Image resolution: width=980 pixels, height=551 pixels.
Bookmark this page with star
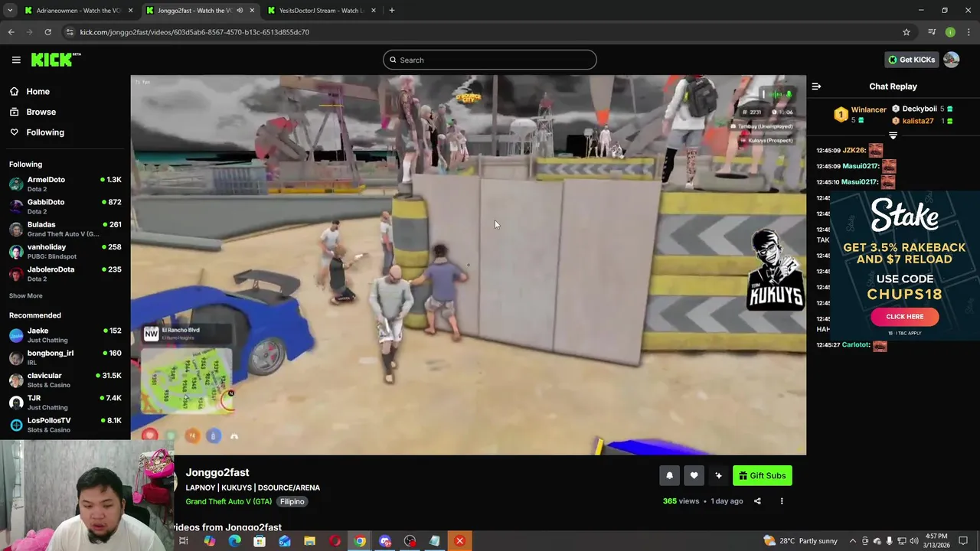click(906, 32)
